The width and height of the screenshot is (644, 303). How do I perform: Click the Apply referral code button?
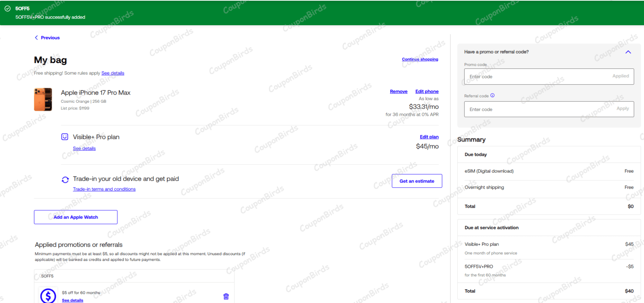click(623, 109)
